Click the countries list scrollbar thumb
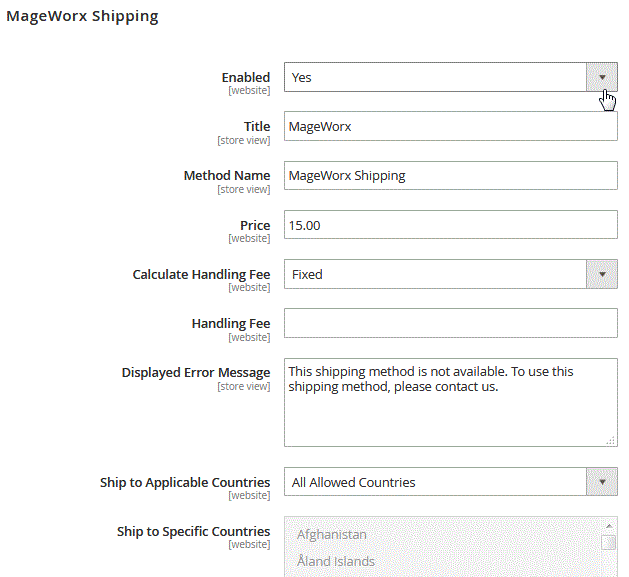The height and width of the screenshot is (577, 629). (607, 543)
